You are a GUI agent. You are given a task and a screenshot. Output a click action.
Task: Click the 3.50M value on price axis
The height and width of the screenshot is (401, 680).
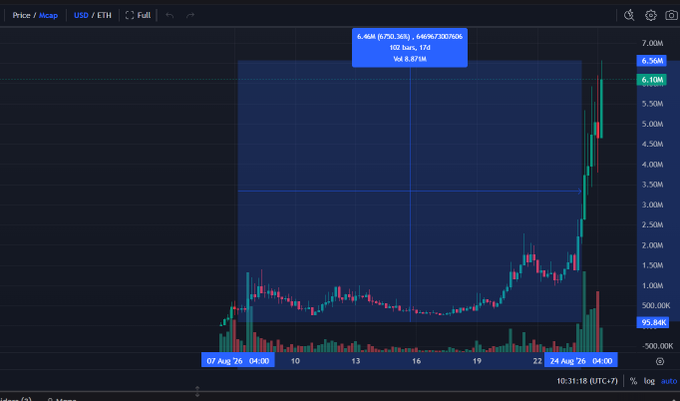[652, 184]
